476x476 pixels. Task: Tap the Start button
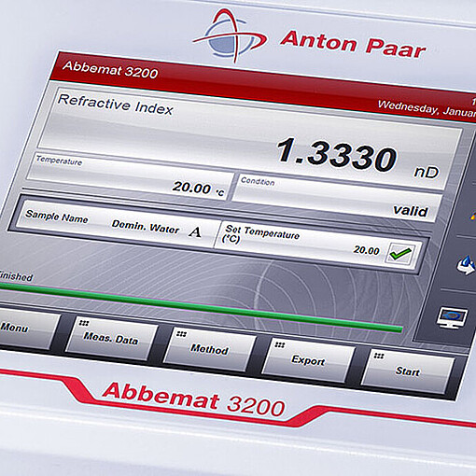click(408, 371)
